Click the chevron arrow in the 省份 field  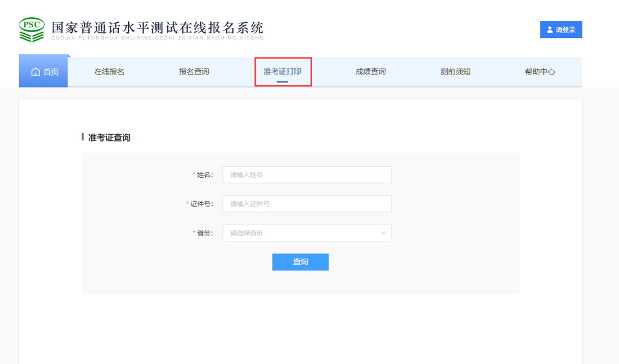[383, 233]
